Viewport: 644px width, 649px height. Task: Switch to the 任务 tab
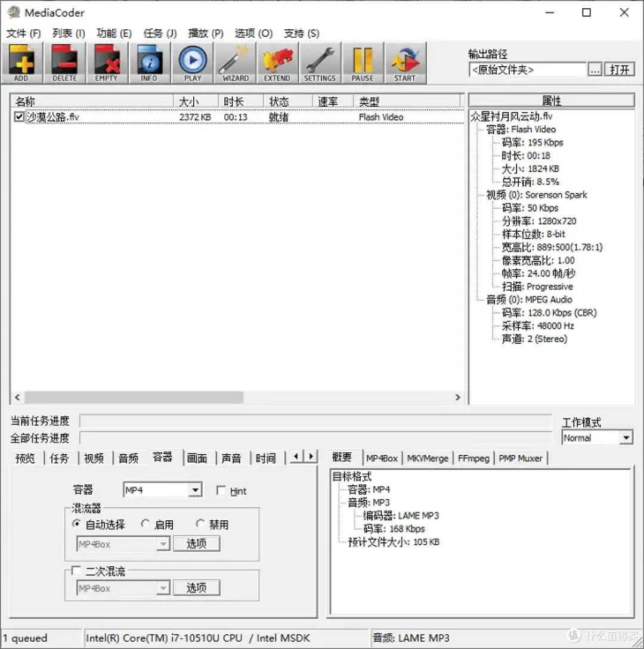(x=60, y=458)
